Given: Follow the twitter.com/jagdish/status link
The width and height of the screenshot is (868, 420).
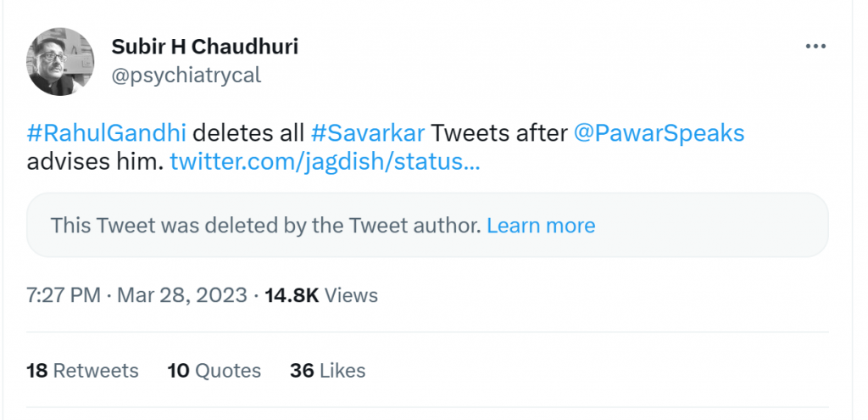Looking at the screenshot, I should [325, 162].
